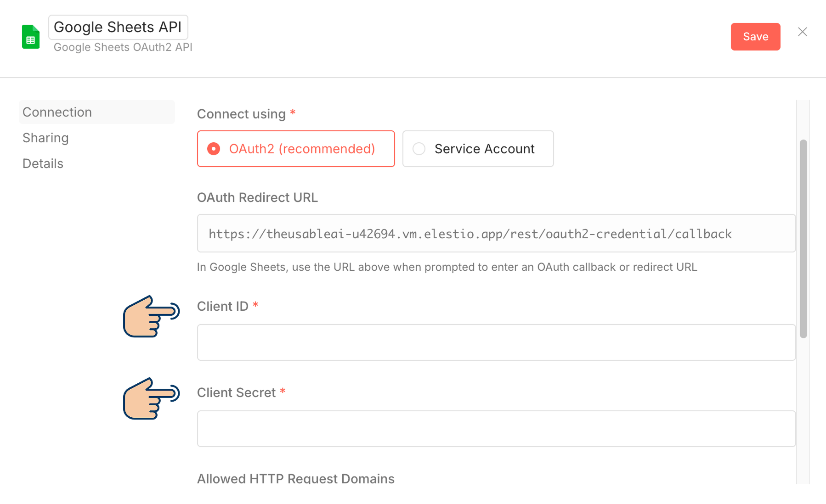Edit the Google Sheets API credential name
This screenshot has width=826, height=504.
[x=118, y=27]
